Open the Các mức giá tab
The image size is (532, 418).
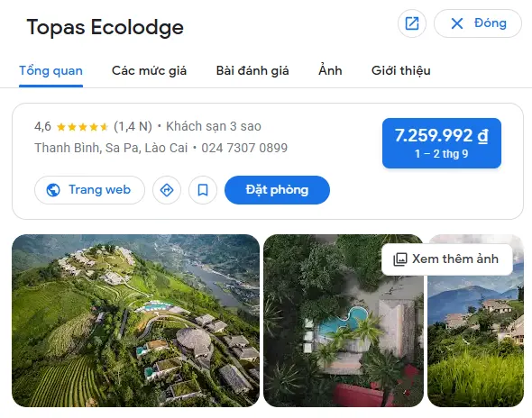coord(150,70)
